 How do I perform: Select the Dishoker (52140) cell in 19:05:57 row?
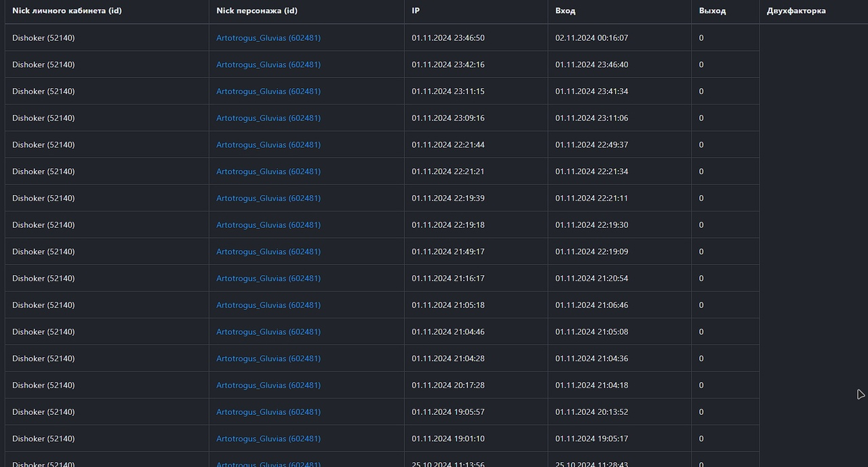coord(43,412)
